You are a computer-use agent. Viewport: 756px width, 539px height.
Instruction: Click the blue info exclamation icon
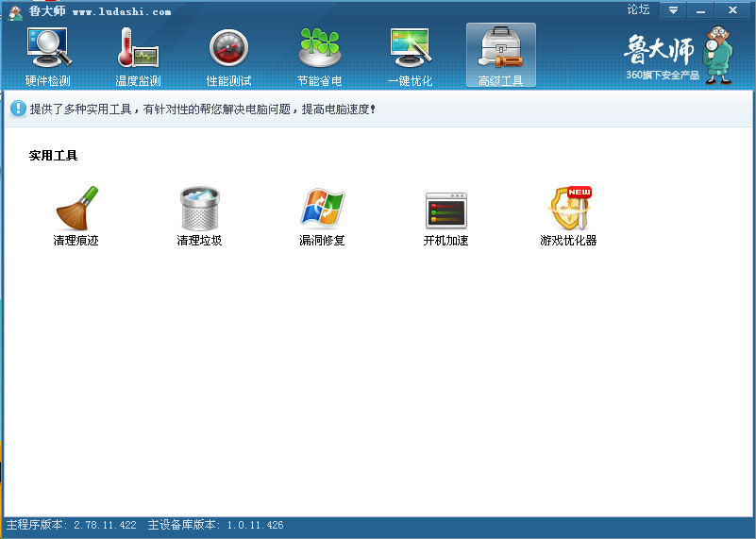pyautogui.click(x=18, y=109)
